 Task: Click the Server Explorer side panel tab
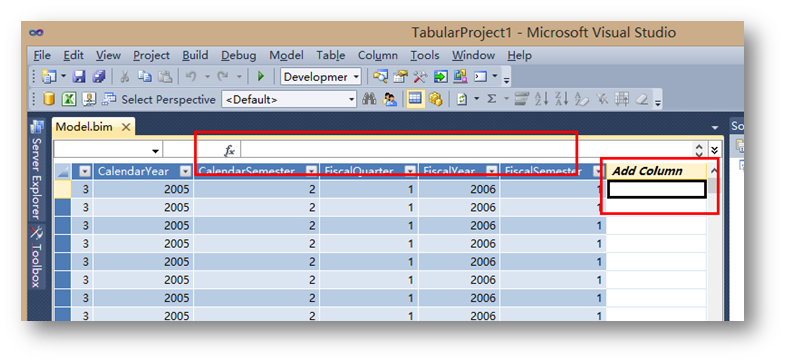pos(37,170)
